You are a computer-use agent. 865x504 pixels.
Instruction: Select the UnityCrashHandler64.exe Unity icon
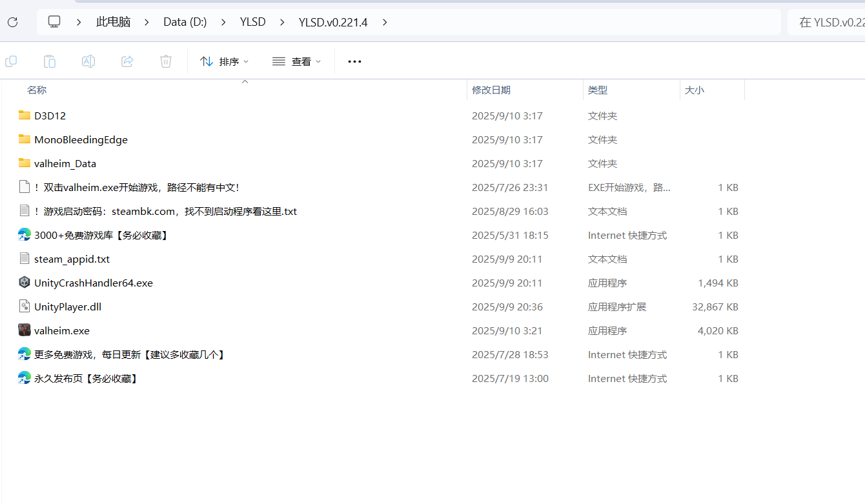[25, 283]
